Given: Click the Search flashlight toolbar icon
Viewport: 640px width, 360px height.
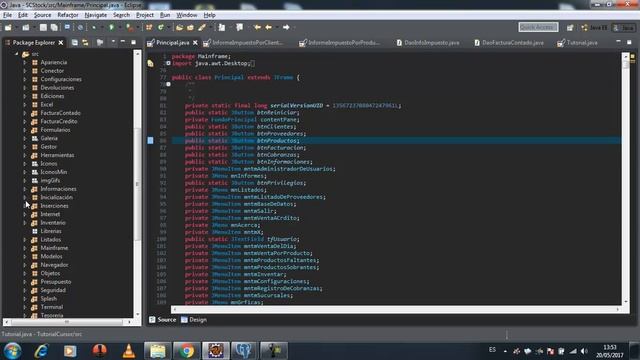Looking at the screenshot, I should point(202,27).
